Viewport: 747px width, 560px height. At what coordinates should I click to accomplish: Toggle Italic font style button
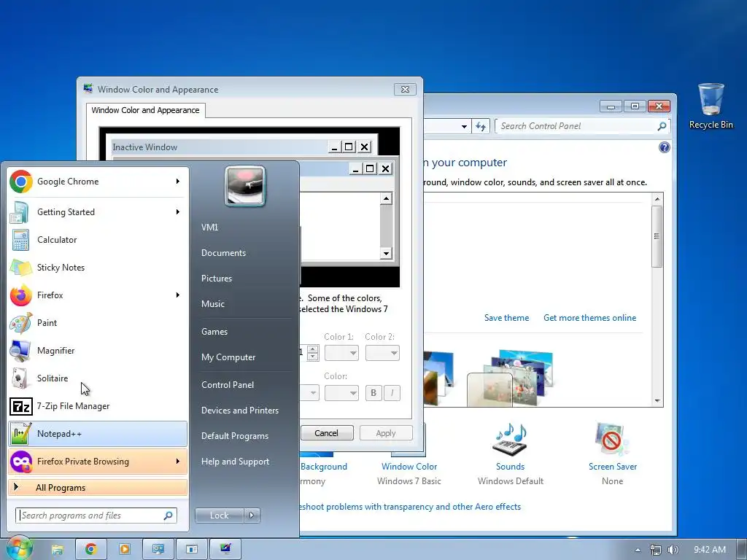click(392, 393)
